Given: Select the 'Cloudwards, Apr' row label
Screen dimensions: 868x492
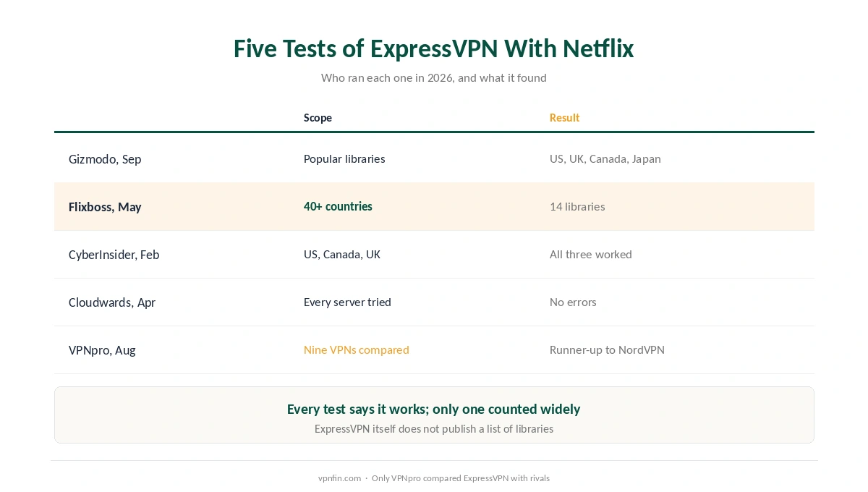Looking at the screenshot, I should (112, 302).
